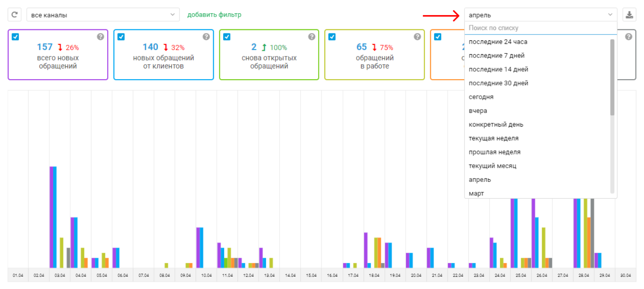Click the '140' new client requests value
The height and width of the screenshot is (289, 644).
(x=150, y=47)
